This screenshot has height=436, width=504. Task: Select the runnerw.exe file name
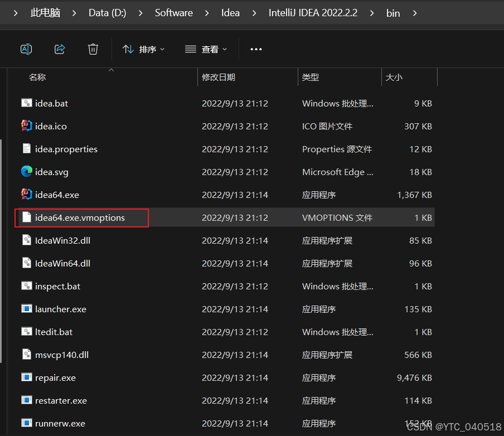(x=60, y=423)
